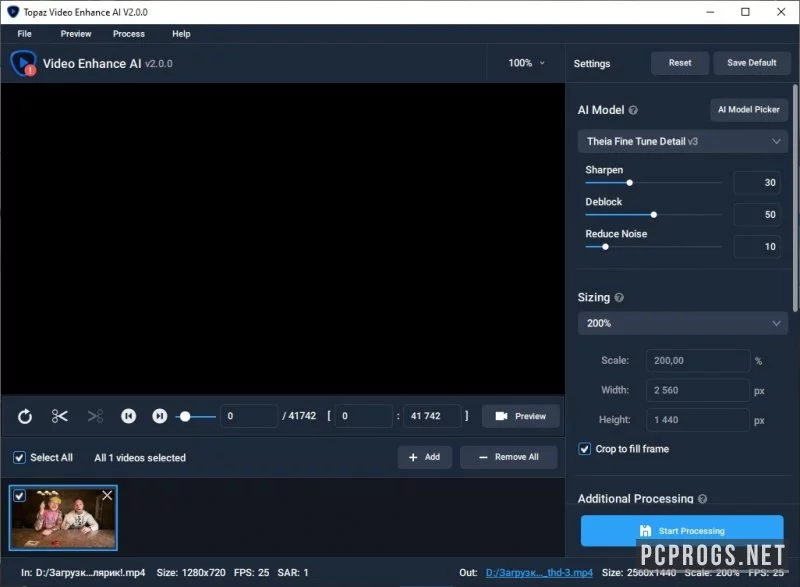Click the 'SAR: 1' status text
Image resolution: width=800 pixels, height=587 pixels.
293,573
